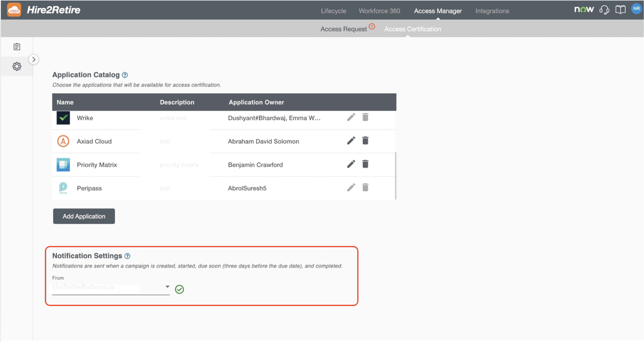The image size is (644, 342).
Task: Open the headset support icon
Action: point(604,9)
